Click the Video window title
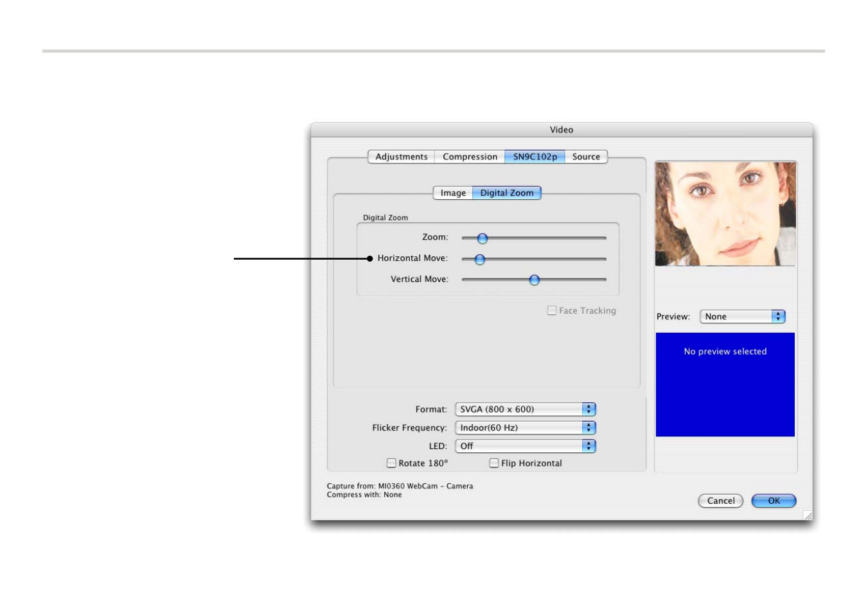The image size is (868, 613). pyautogui.click(x=562, y=130)
